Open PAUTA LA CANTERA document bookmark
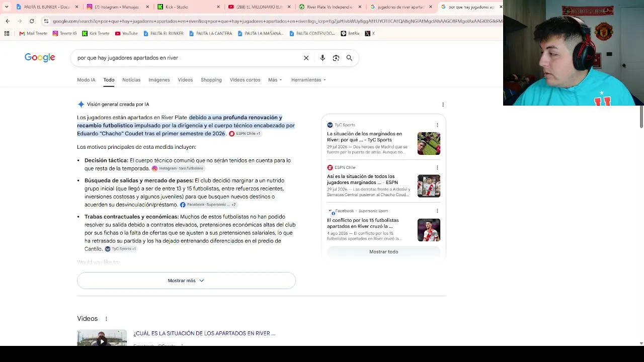The image size is (644, 362). click(x=210, y=34)
